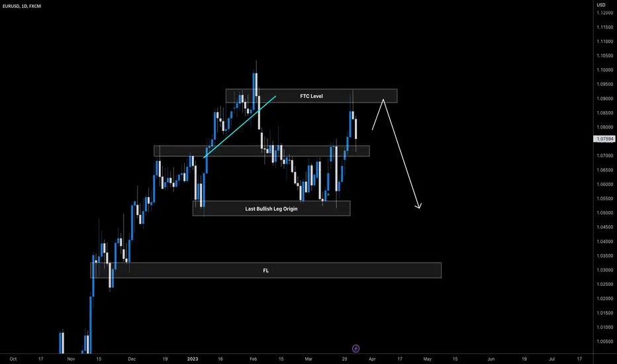Screen dimensions: 617x364
Task: Click the 1.03000 price axis label
Action: (x=605, y=270)
